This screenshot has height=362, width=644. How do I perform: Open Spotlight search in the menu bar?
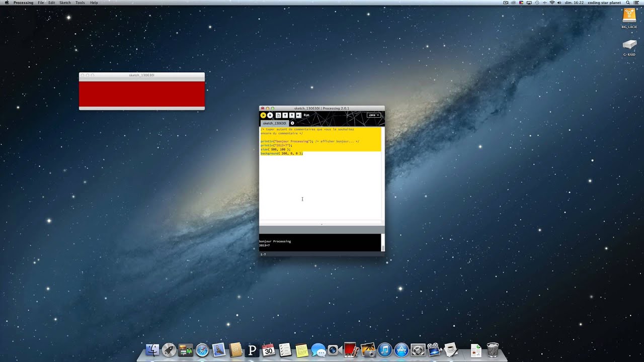tap(628, 3)
